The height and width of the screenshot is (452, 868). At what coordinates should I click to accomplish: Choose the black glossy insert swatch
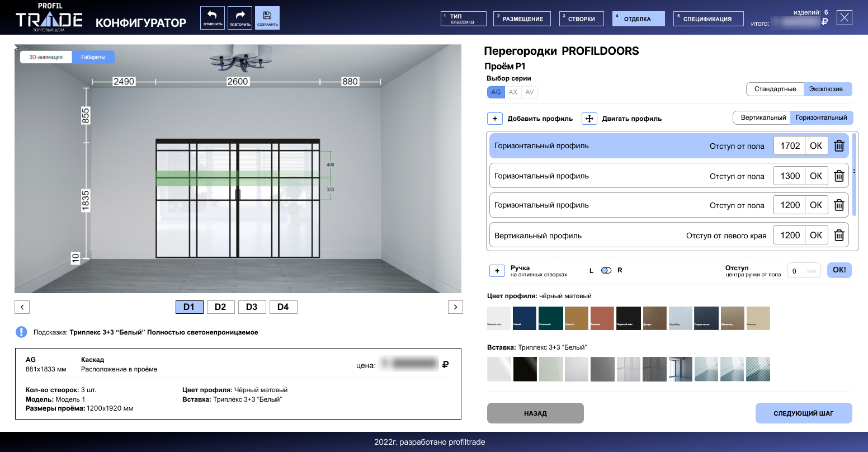(x=525, y=369)
